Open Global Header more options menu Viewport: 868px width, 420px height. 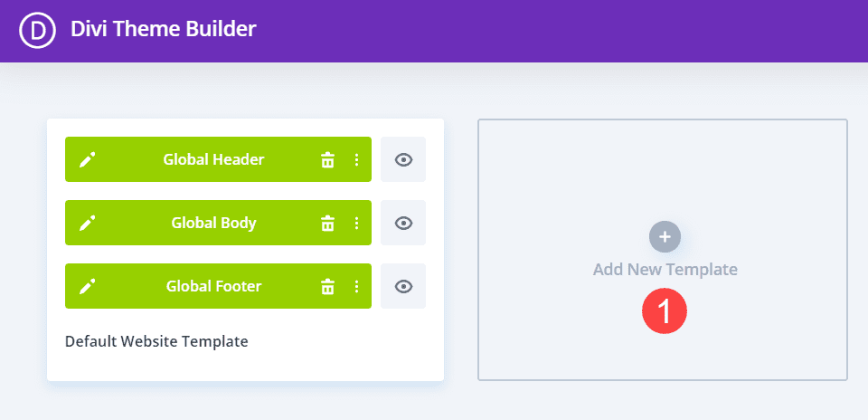pos(356,160)
